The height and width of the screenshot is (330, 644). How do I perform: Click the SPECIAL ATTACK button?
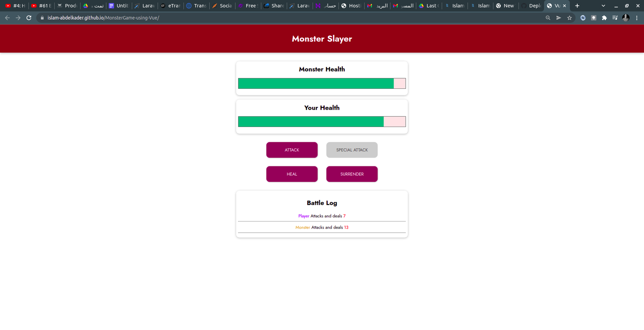pos(352,150)
